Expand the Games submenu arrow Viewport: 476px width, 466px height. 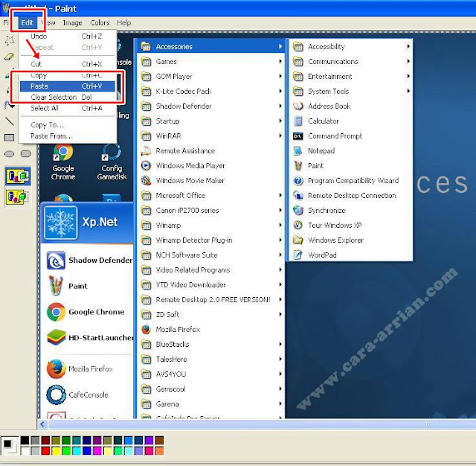click(x=280, y=61)
